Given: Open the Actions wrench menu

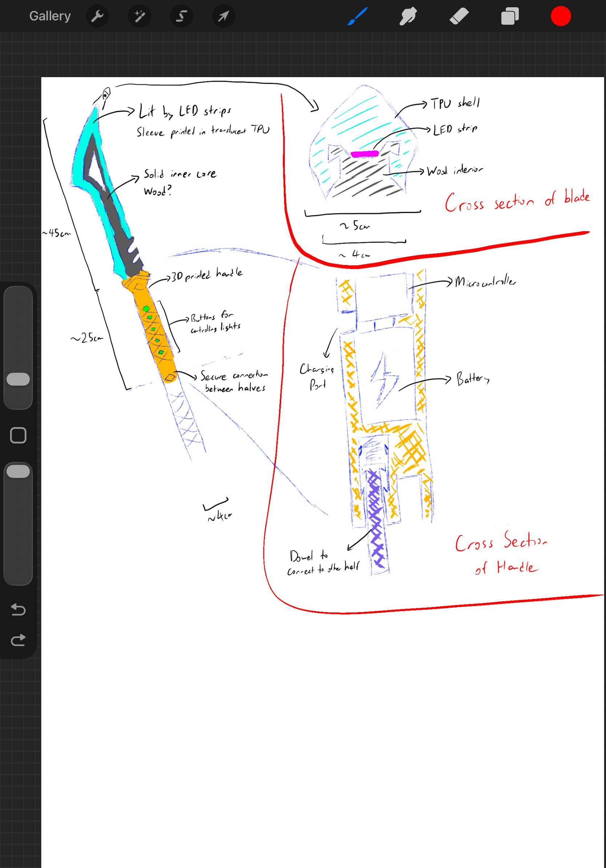Looking at the screenshot, I should pyautogui.click(x=97, y=16).
